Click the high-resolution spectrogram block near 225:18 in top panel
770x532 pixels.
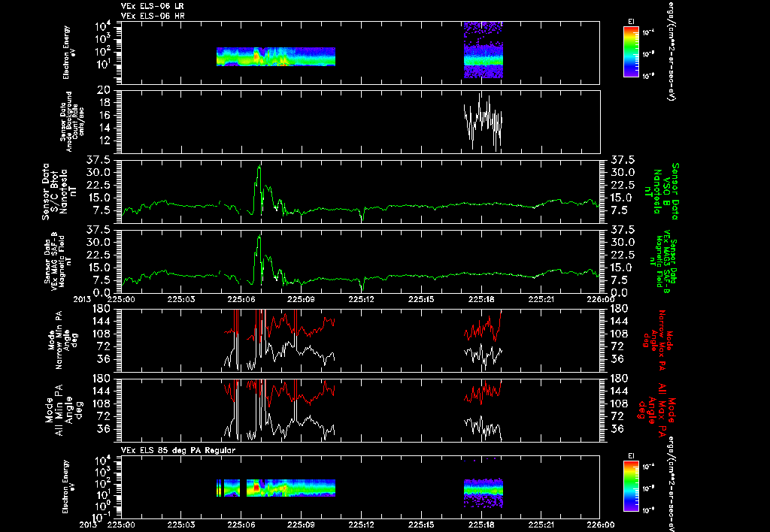(x=484, y=50)
